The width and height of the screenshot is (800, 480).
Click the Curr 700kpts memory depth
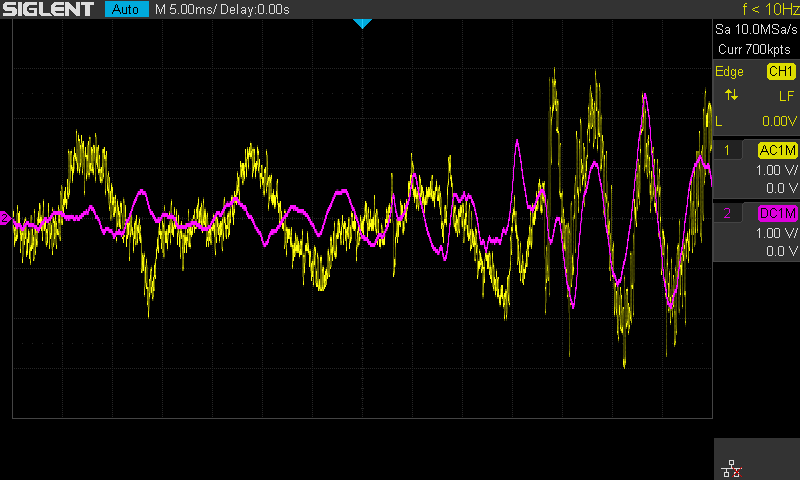click(754, 49)
